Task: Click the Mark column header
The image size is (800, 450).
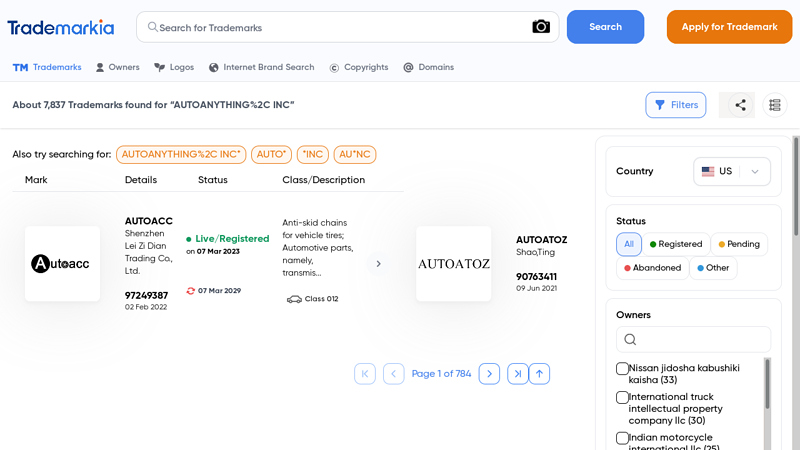Action: point(36,180)
